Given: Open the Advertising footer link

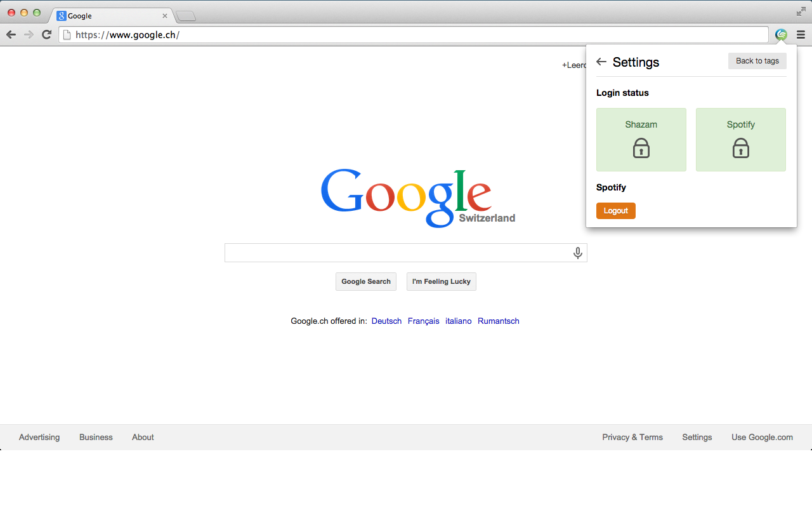Looking at the screenshot, I should tap(39, 437).
